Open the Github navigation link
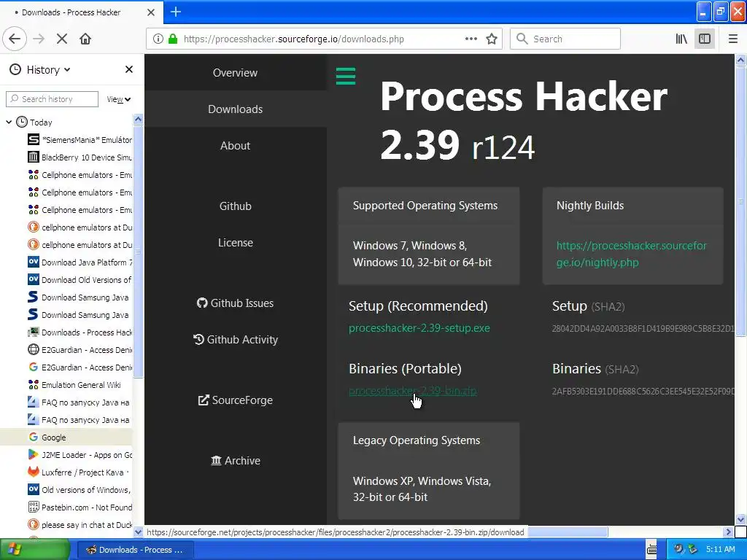This screenshot has width=747, height=560. 236,206
